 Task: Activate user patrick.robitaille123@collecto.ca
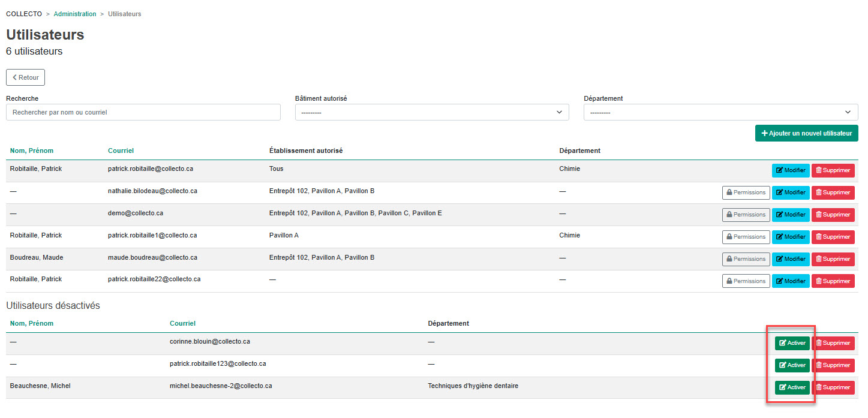(x=792, y=365)
